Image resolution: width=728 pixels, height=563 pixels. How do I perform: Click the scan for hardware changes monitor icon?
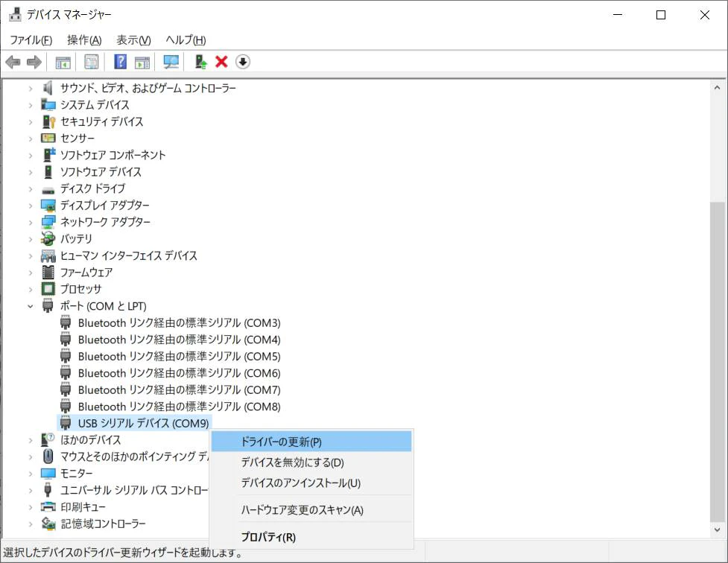[171, 62]
